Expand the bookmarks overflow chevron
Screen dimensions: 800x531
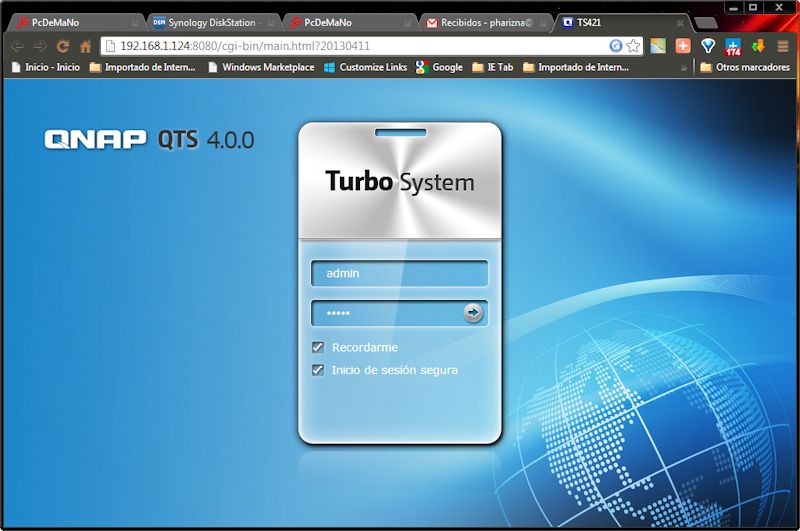[684, 68]
